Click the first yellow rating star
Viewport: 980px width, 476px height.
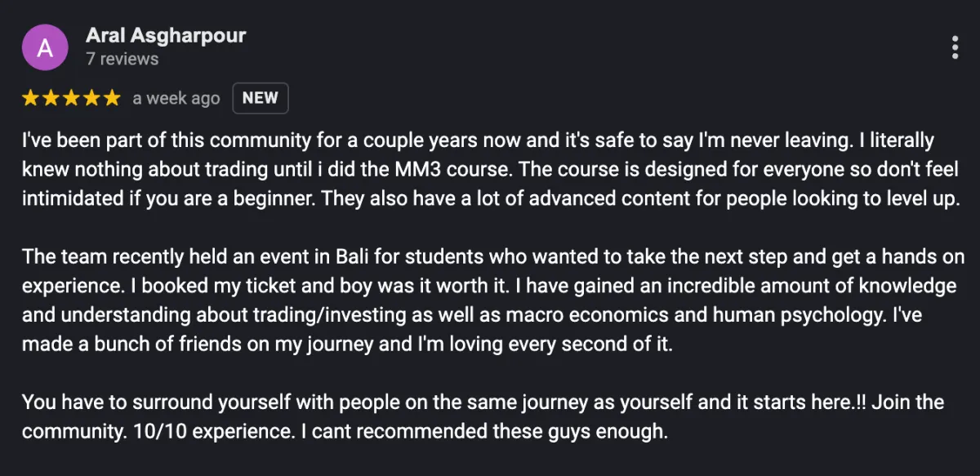31,98
